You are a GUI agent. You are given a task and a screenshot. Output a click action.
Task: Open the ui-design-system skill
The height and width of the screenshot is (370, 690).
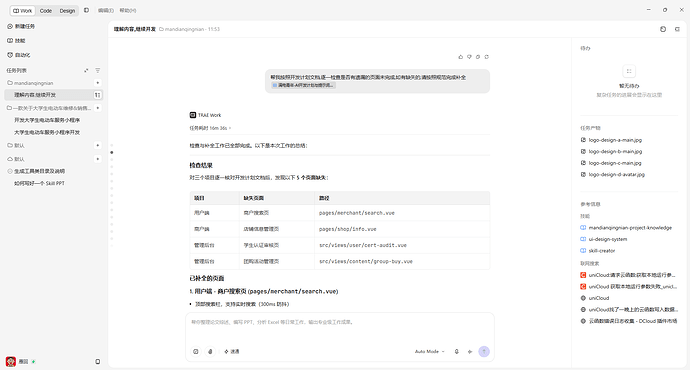coord(604,239)
